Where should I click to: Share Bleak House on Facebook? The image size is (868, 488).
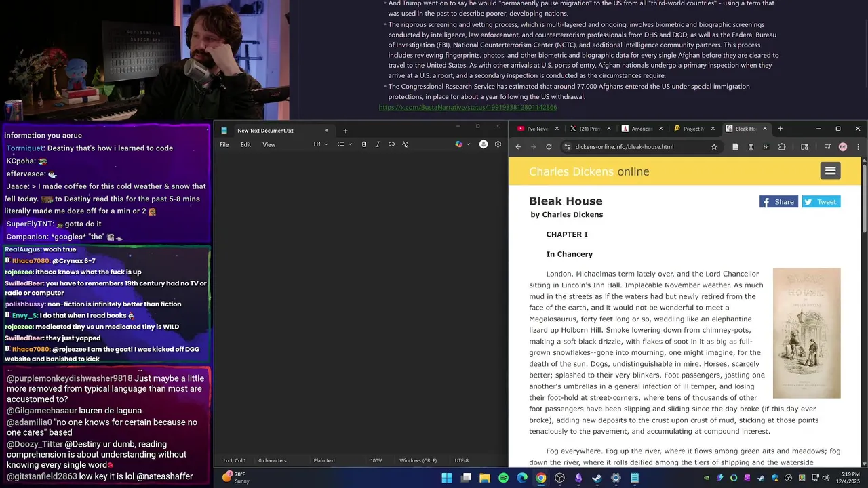pyautogui.click(x=778, y=202)
